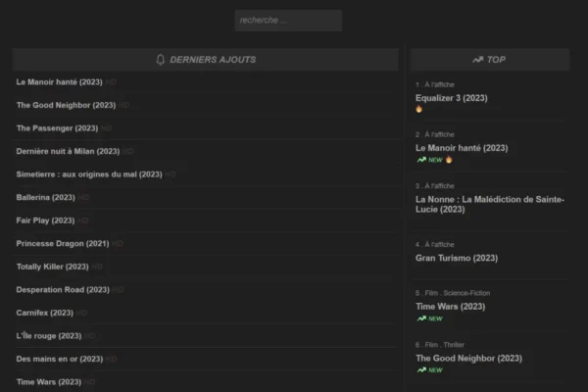This screenshot has width=588, height=392.
Task: Open Ballerina (2023)
Action: 46,197
